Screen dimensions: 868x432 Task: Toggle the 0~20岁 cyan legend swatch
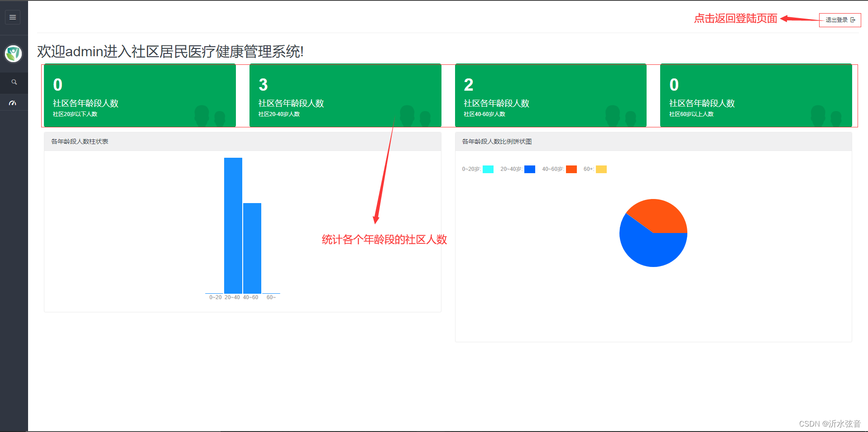(488, 169)
